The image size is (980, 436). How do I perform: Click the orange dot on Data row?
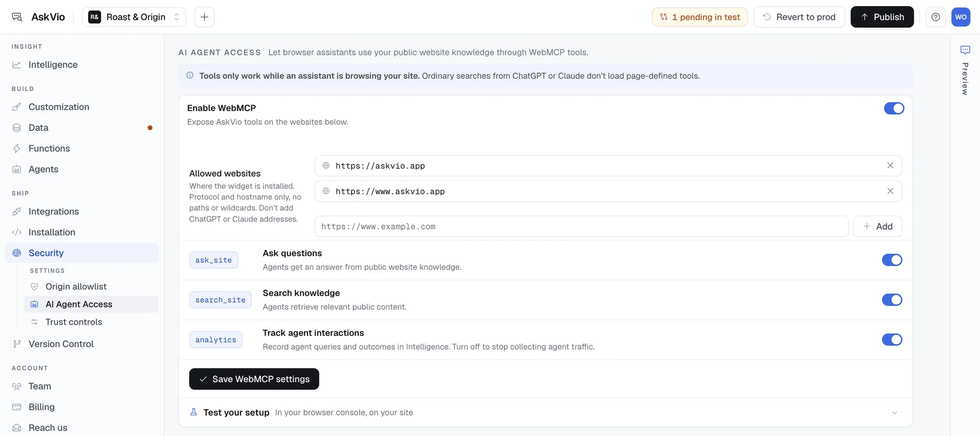pos(150,128)
